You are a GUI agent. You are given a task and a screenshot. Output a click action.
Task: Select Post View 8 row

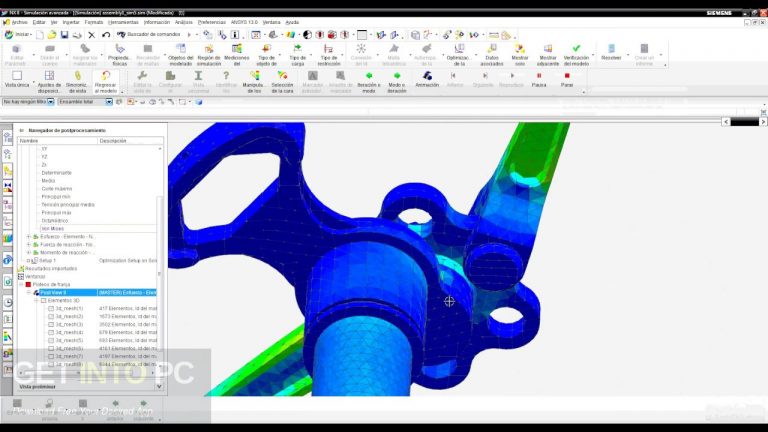click(97, 292)
